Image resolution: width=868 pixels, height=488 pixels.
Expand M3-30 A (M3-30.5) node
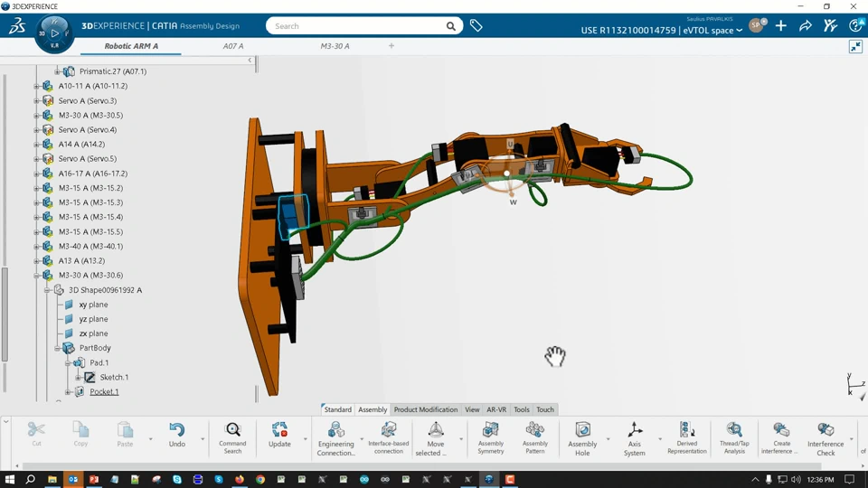tap(36, 115)
